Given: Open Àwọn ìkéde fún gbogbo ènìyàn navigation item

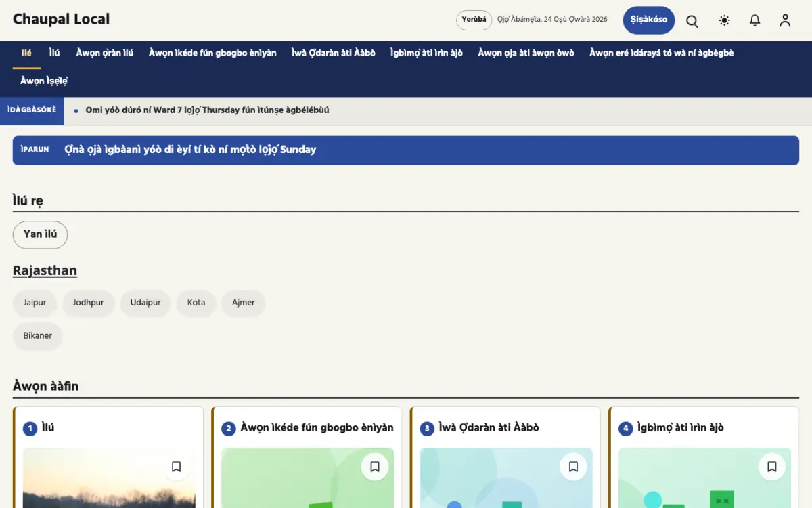Looking at the screenshot, I should [x=212, y=53].
